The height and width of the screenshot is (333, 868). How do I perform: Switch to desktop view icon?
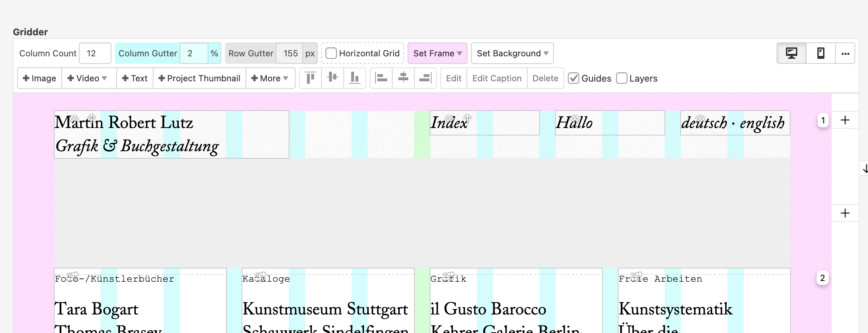tap(791, 53)
